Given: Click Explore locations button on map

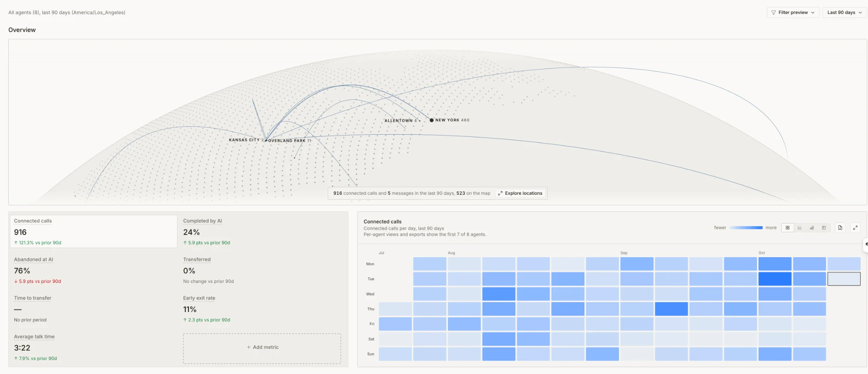Looking at the screenshot, I should 520,193.
